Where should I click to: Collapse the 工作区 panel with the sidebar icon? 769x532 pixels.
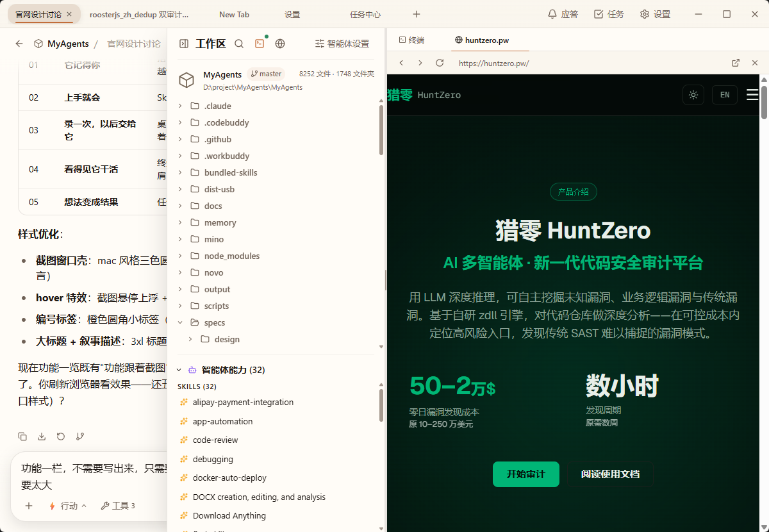[184, 44]
